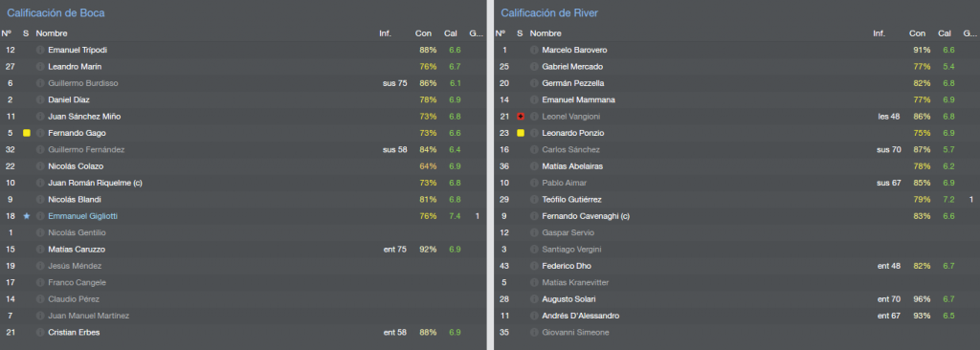
Task: Click info icon next to Emanuel Trípodi
Action: tap(40, 50)
